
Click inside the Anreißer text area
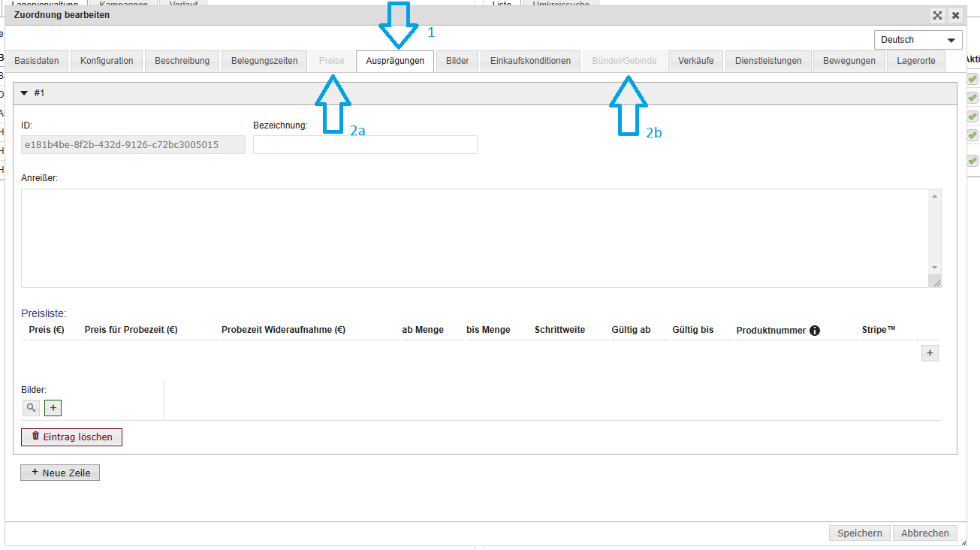[473, 237]
